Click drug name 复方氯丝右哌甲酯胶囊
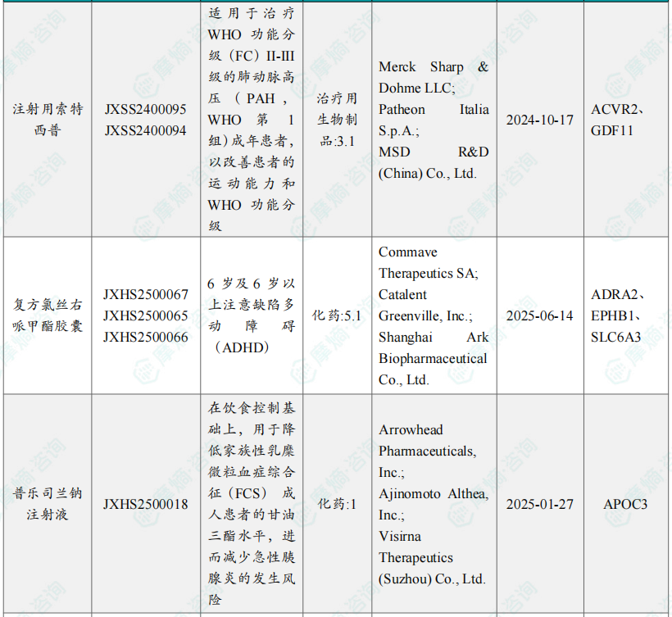 [x=48, y=315]
